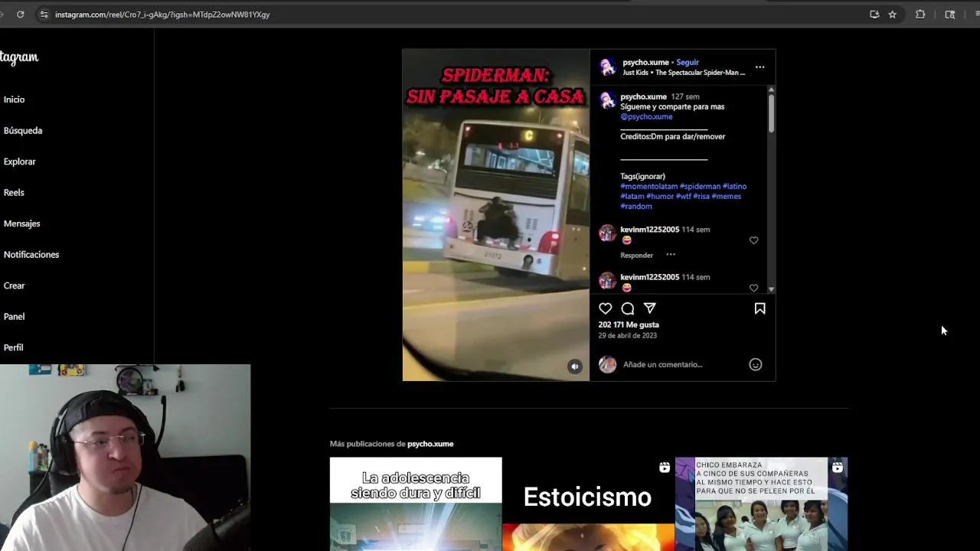Click the install app icon in address bar
This screenshot has width=980, height=551.
point(874,14)
